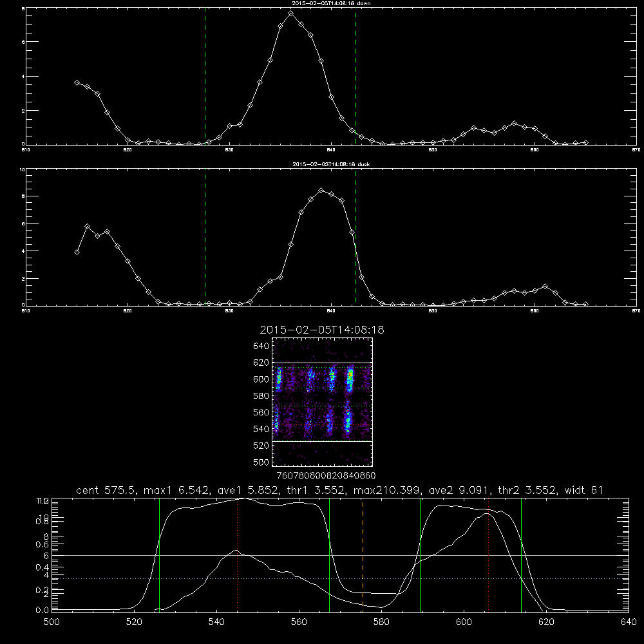This screenshot has height=644, width=644.
Task: Click the red dotted line near 545 in bottom plot
Action: click(x=237, y=554)
